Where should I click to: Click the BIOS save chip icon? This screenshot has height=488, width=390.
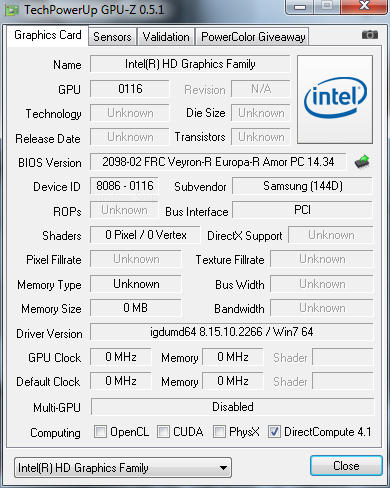[x=362, y=162]
